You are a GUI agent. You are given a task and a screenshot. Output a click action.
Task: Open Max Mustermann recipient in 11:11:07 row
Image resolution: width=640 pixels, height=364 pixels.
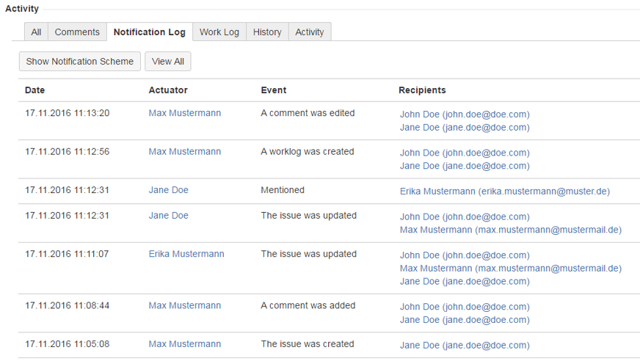tap(510, 268)
